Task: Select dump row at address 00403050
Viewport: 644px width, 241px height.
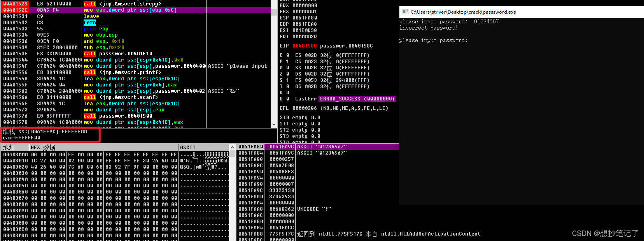Action: (x=115, y=186)
